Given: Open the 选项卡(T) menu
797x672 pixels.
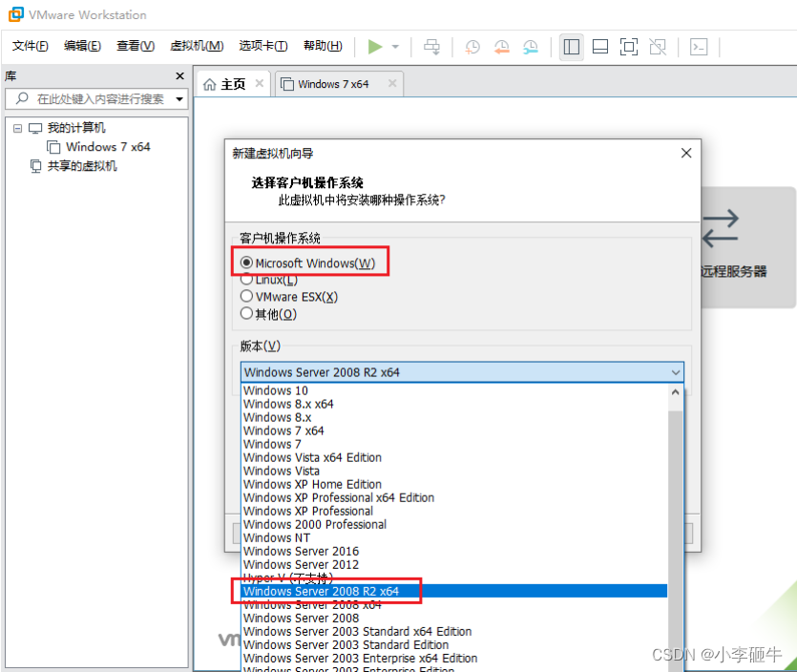Looking at the screenshot, I should click(263, 46).
